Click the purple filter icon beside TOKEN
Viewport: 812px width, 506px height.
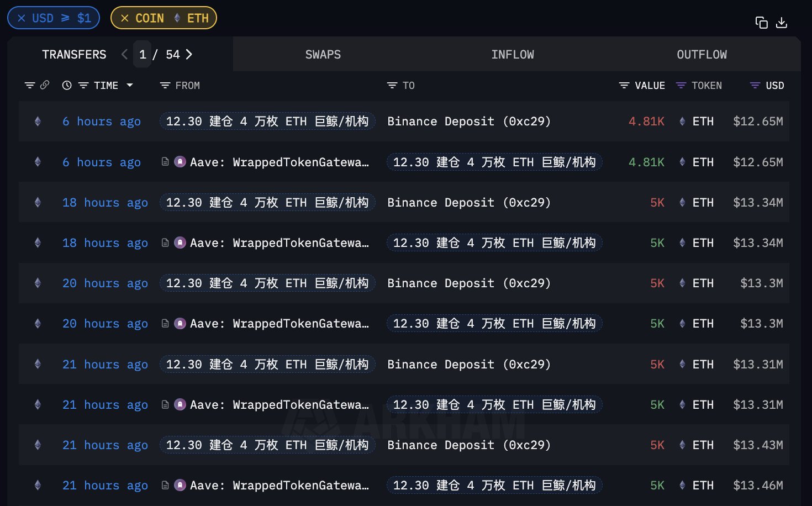pyautogui.click(x=681, y=86)
